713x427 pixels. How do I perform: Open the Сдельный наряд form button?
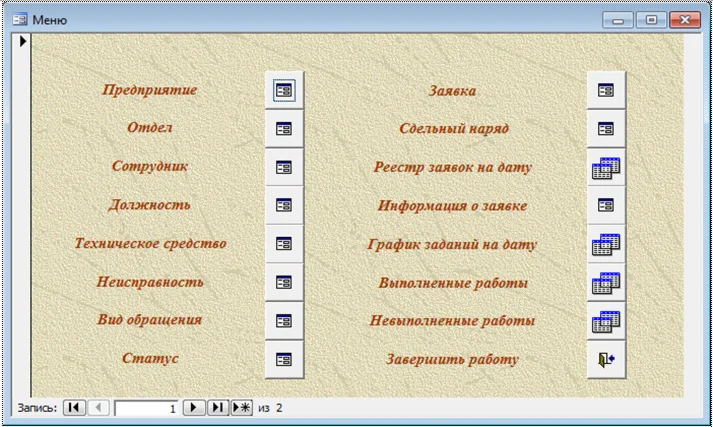[606, 129]
